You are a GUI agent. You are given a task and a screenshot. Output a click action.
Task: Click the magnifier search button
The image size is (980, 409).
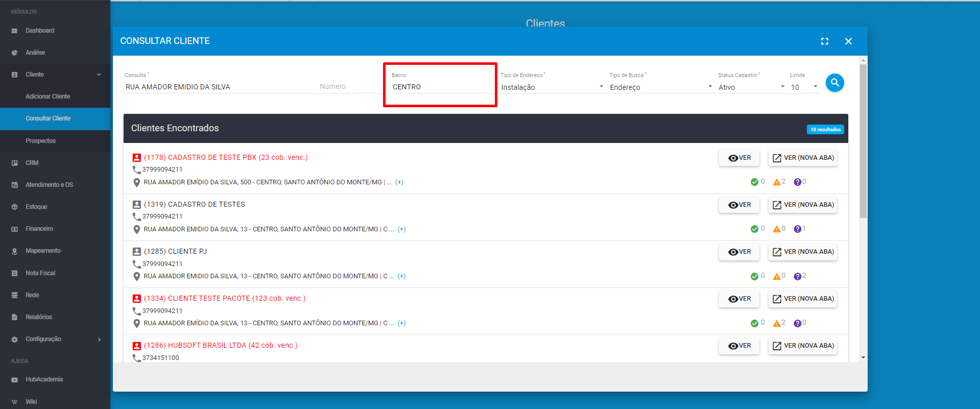click(834, 82)
